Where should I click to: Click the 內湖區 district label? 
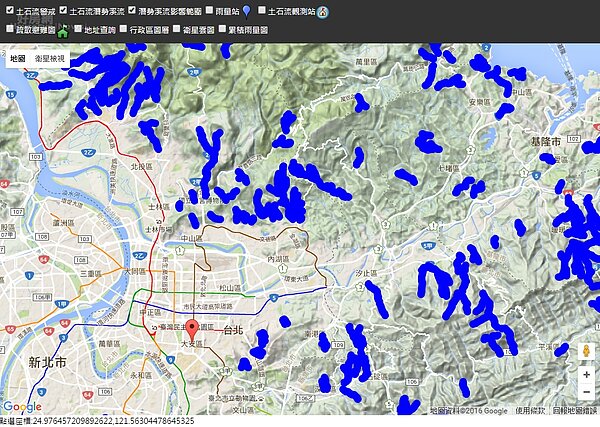point(278,259)
